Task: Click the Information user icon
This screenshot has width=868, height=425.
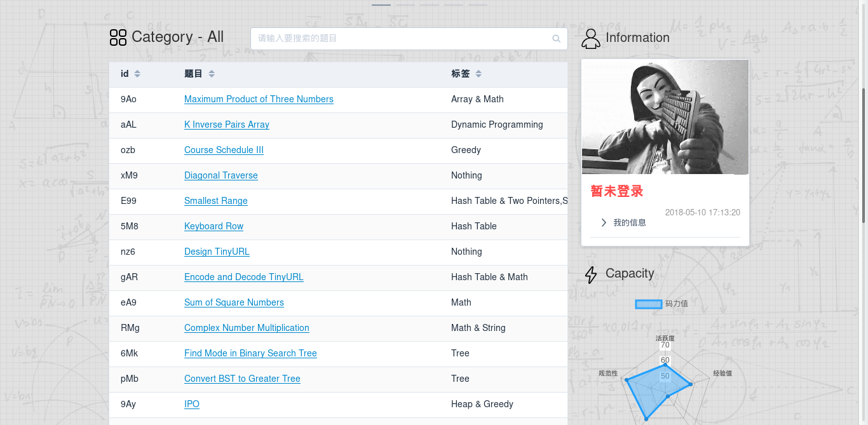Action: (591, 38)
